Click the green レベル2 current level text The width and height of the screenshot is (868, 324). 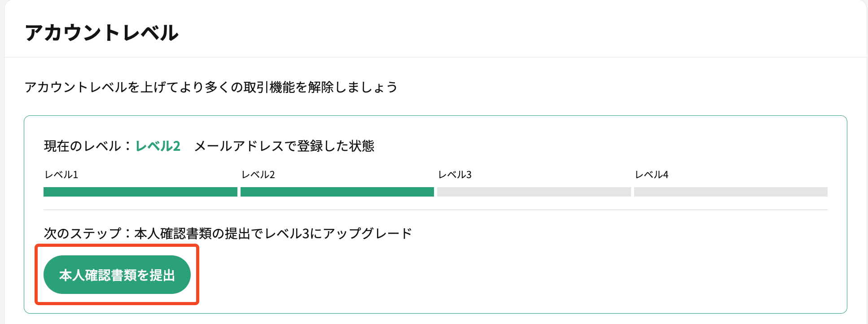point(158,146)
